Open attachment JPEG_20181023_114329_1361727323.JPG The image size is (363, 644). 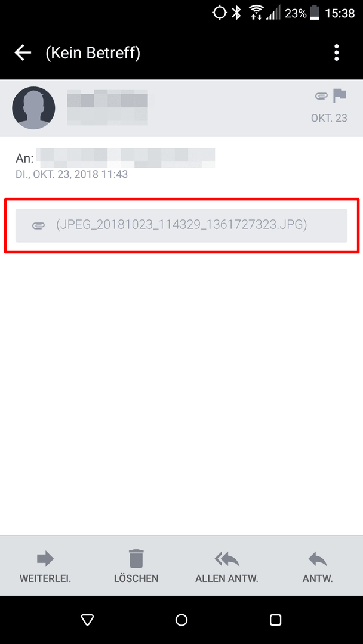click(181, 225)
